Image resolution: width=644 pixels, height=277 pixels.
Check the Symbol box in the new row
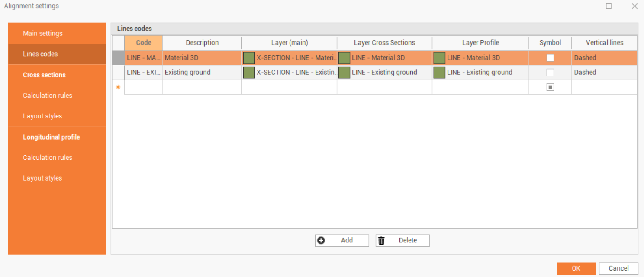(550, 87)
